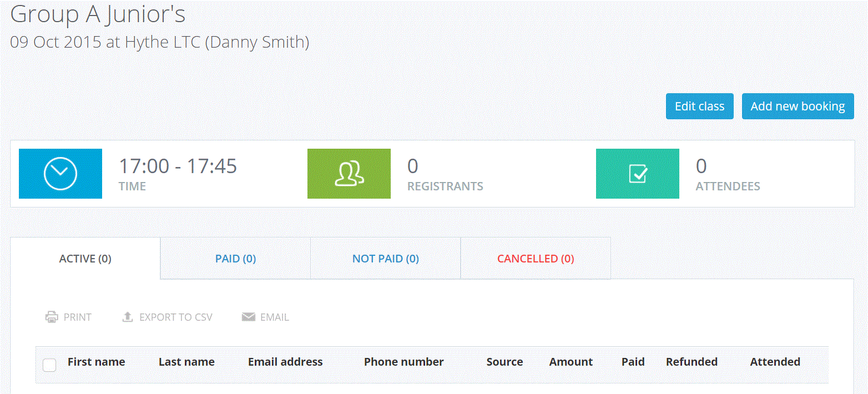The height and width of the screenshot is (394, 868).
Task: Show the Cancelled (0) tab
Action: (x=536, y=259)
